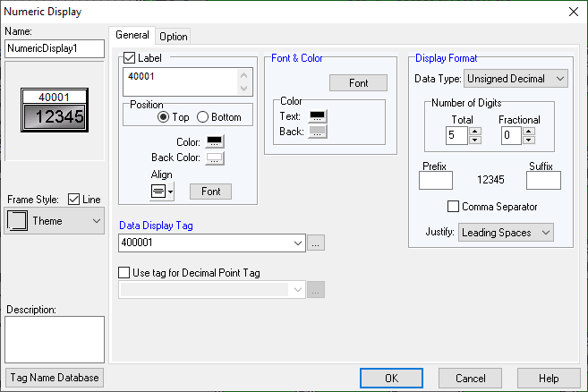Image resolution: width=588 pixels, height=392 pixels.
Task: Click the Name input field
Action: (x=55, y=48)
